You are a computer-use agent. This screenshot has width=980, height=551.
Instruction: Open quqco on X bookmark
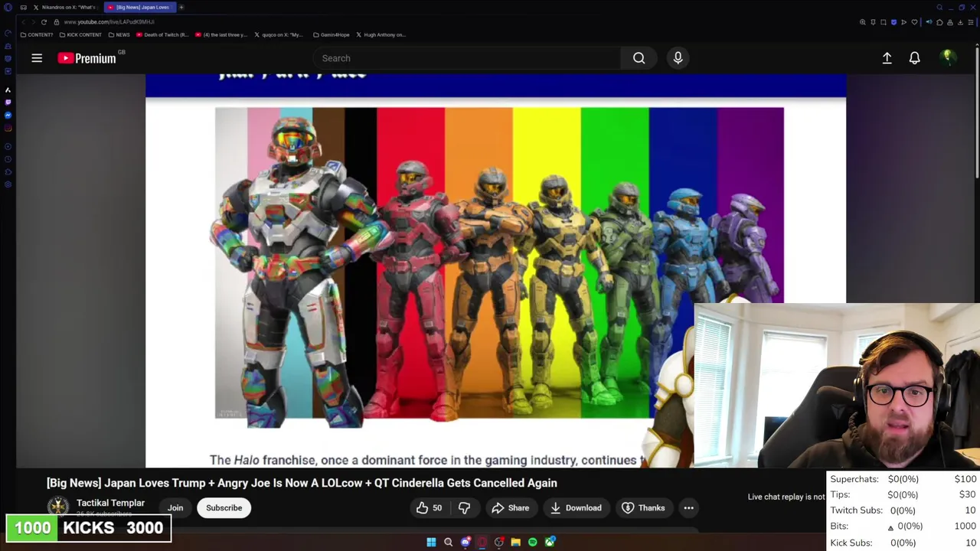coord(279,34)
